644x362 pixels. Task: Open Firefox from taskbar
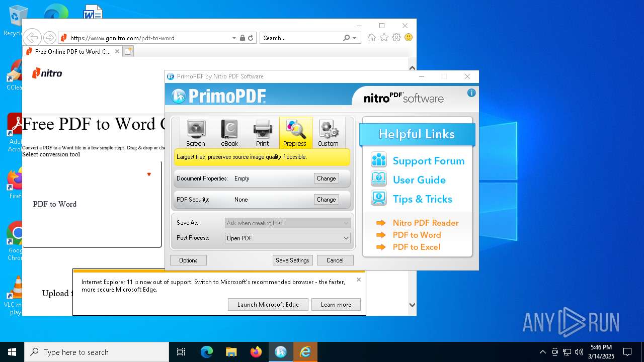coord(256,352)
